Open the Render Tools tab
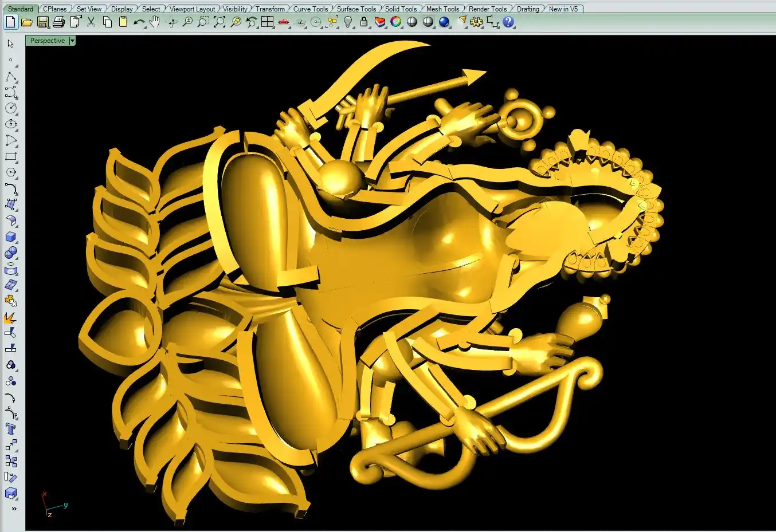This screenshot has width=776, height=532. click(487, 9)
